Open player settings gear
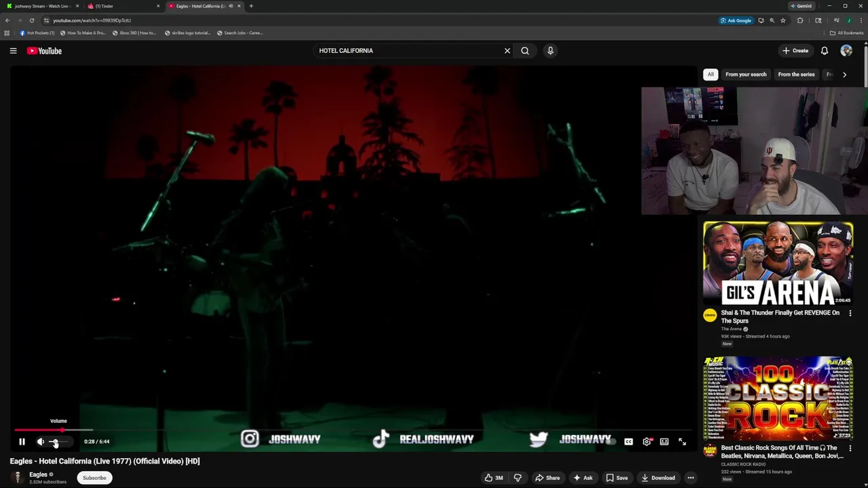 (x=647, y=442)
